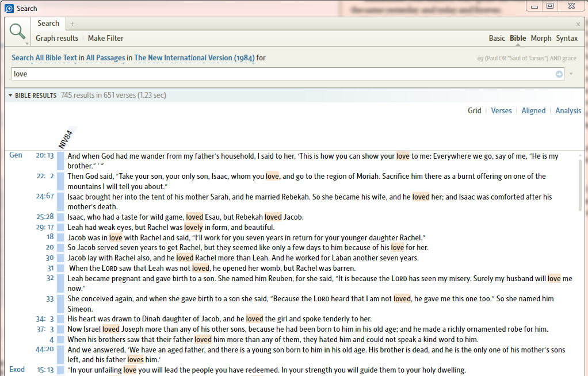Open verse 32 reference
The height and width of the screenshot is (376, 588).
tap(50, 278)
